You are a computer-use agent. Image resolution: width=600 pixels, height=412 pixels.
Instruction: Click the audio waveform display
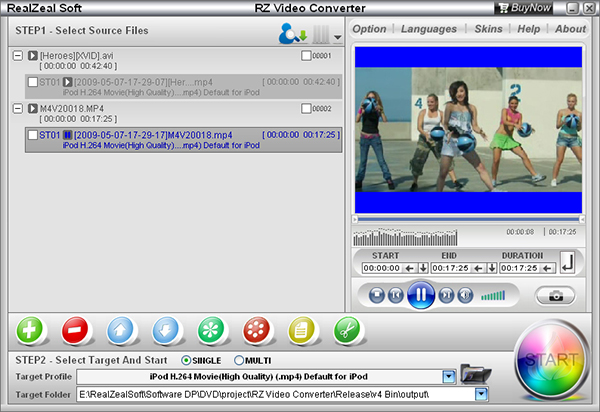405,237
